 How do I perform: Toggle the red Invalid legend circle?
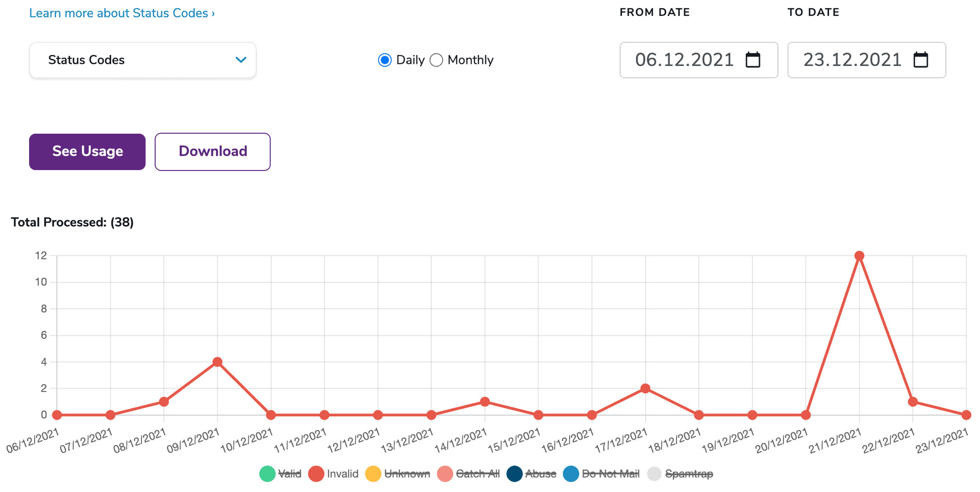(x=316, y=474)
